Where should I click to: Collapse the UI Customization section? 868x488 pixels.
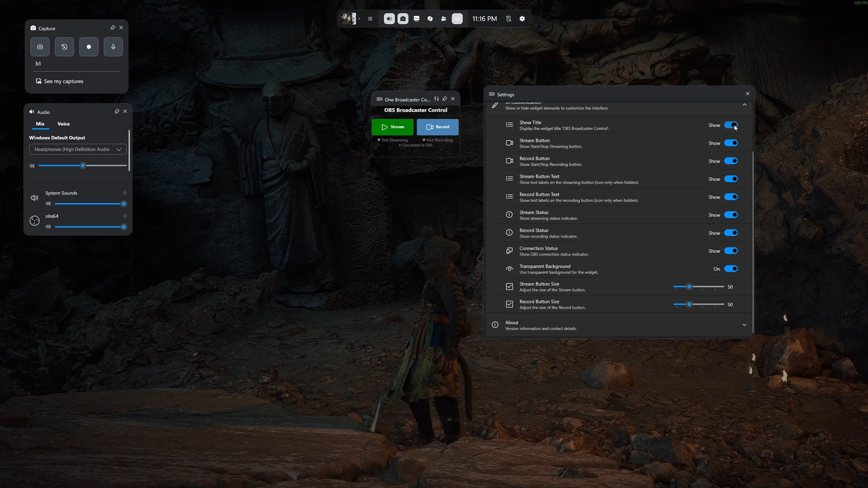click(x=744, y=105)
